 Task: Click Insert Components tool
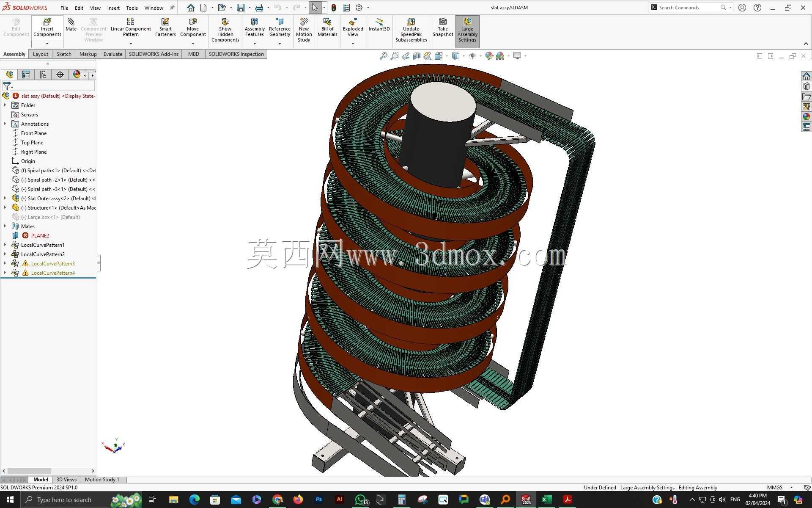47,28
